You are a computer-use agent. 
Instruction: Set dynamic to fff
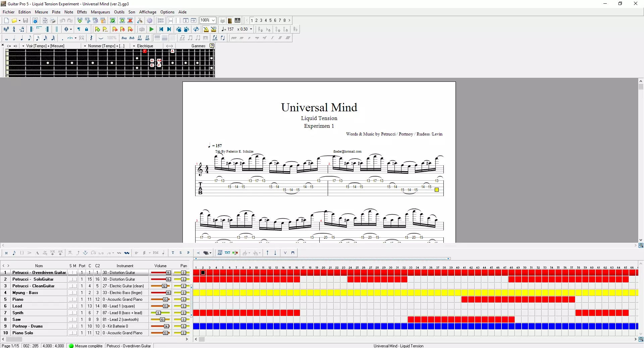coord(288,38)
